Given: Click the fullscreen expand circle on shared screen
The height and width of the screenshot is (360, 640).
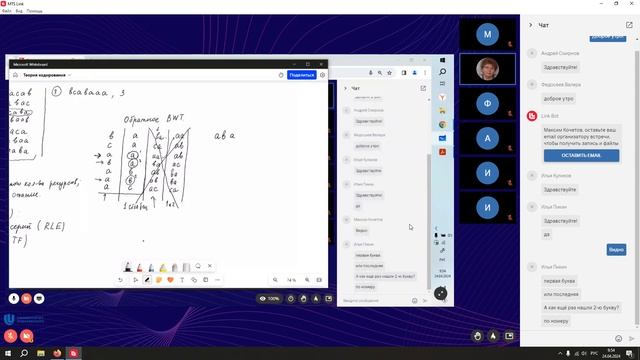Looking at the screenshot, I should [441, 293].
